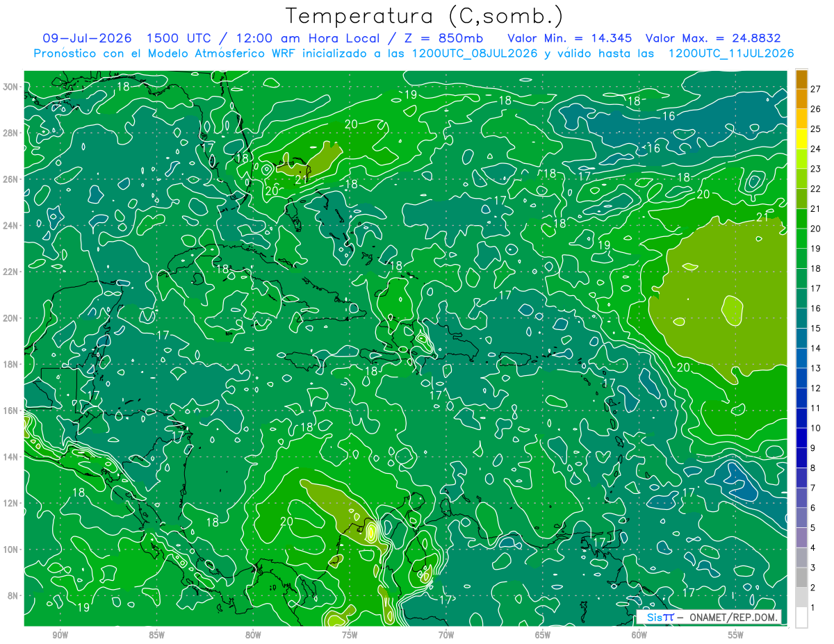Select the "1200UTC_11JUL2026" valid-until time
This screenshot has height=644, width=834.
click(x=731, y=53)
